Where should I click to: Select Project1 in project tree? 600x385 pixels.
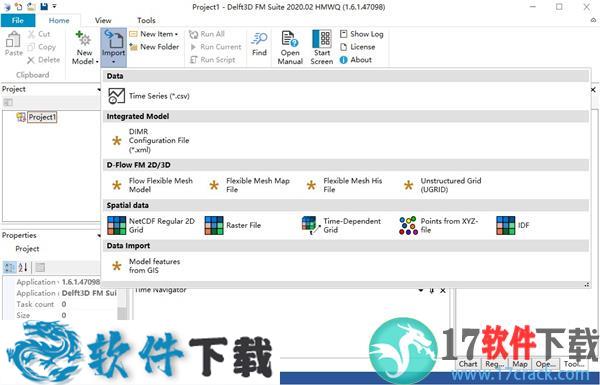point(42,117)
